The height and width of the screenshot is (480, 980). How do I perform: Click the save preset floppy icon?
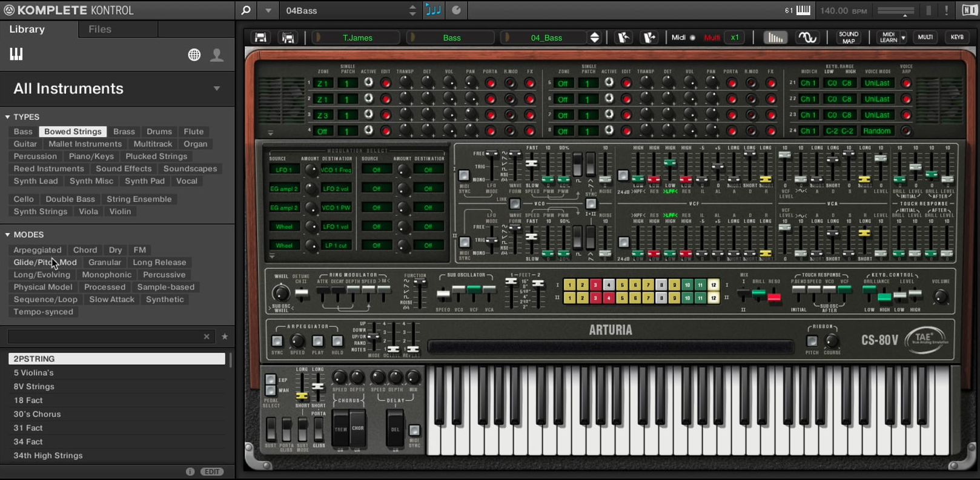click(260, 38)
